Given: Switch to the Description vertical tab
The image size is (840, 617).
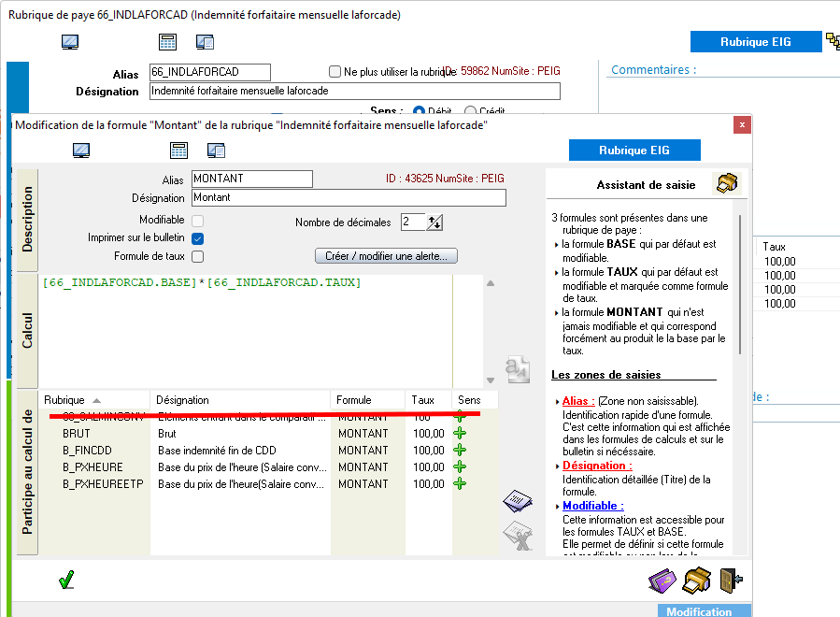Looking at the screenshot, I should pos(27,219).
